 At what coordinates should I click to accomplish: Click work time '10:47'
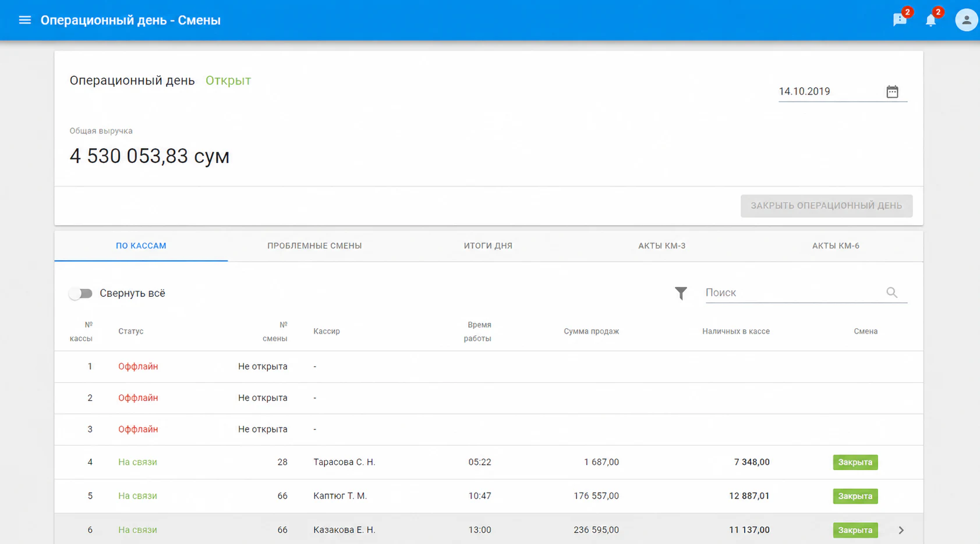(x=480, y=496)
